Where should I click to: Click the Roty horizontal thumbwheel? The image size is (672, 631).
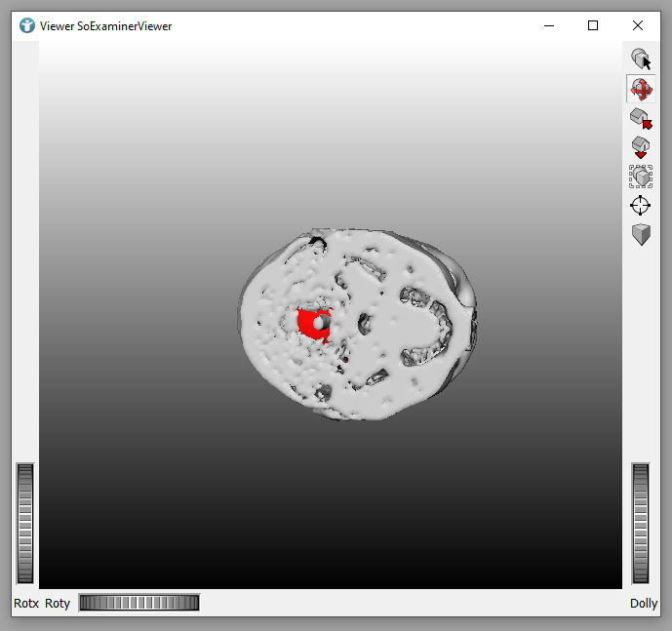click(138, 603)
